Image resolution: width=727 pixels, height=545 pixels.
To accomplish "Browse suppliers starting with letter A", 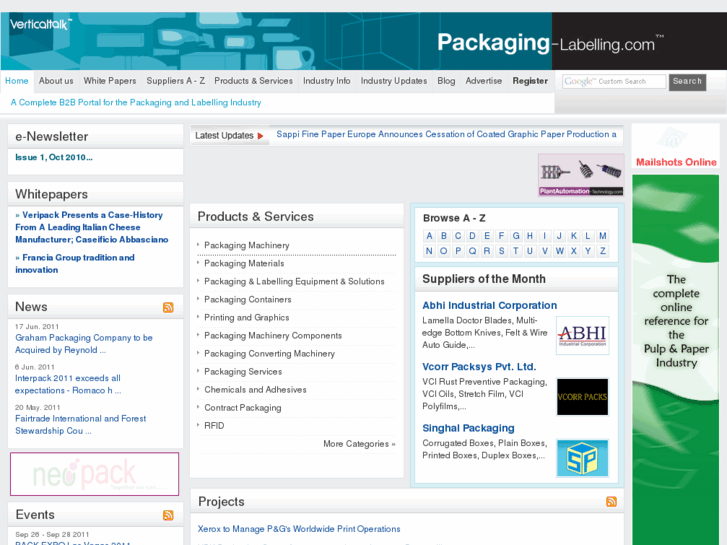I will point(429,236).
